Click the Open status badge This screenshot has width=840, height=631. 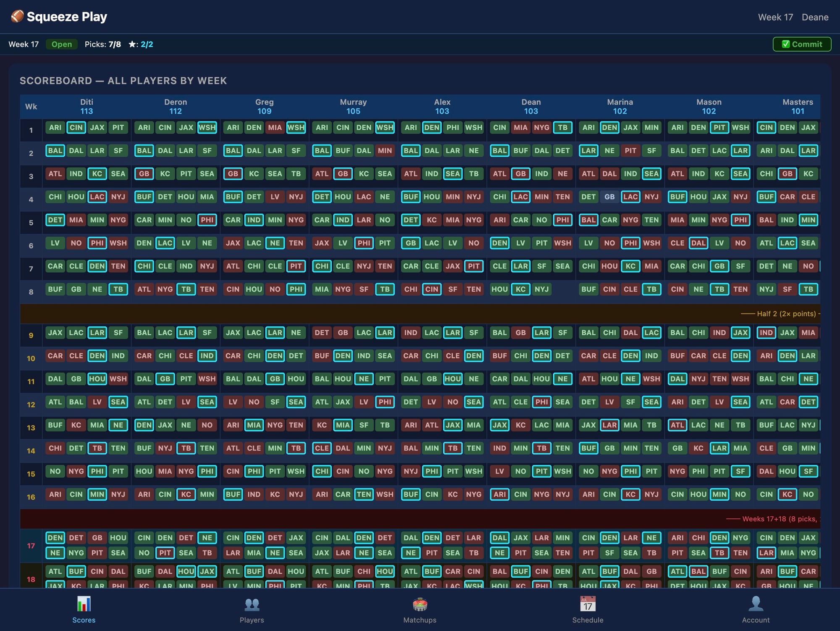tap(62, 44)
